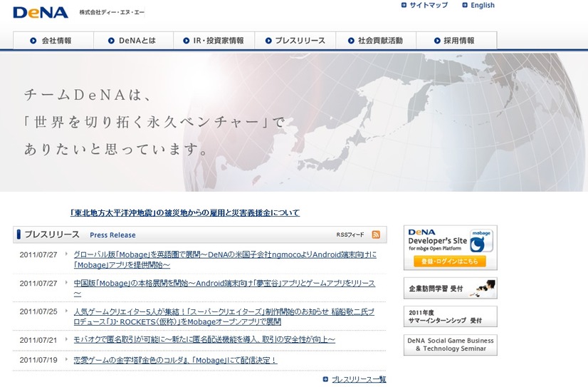Screen dimensions: 588x387
Task: Open DeNA Social Game Business Seminar banner
Action: pyautogui.click(x=451, y=344)
